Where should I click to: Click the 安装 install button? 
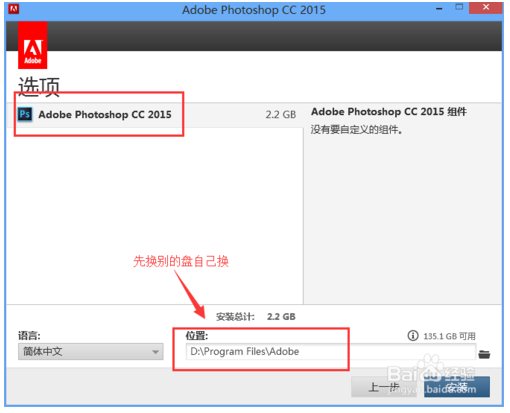457,387
